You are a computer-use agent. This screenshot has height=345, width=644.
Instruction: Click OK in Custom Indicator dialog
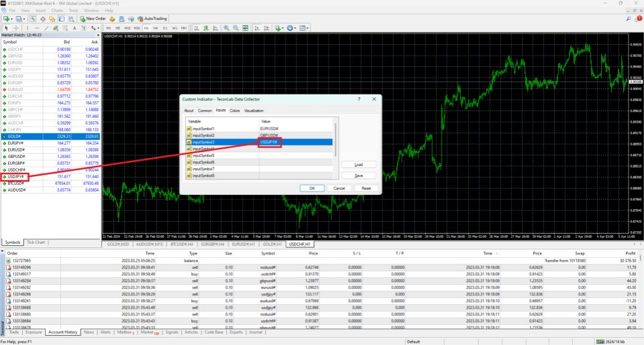[x=312, y=188]
